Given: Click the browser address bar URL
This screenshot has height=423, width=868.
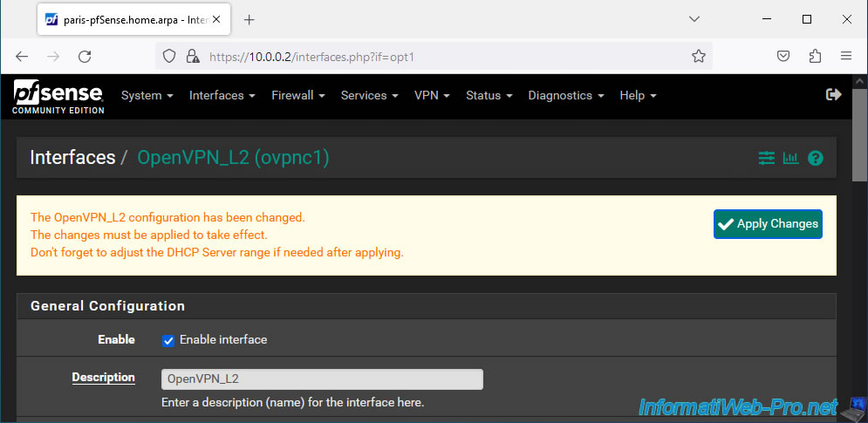Looking at the screenshot, I should pyautogui.click(x=311, y=57).
